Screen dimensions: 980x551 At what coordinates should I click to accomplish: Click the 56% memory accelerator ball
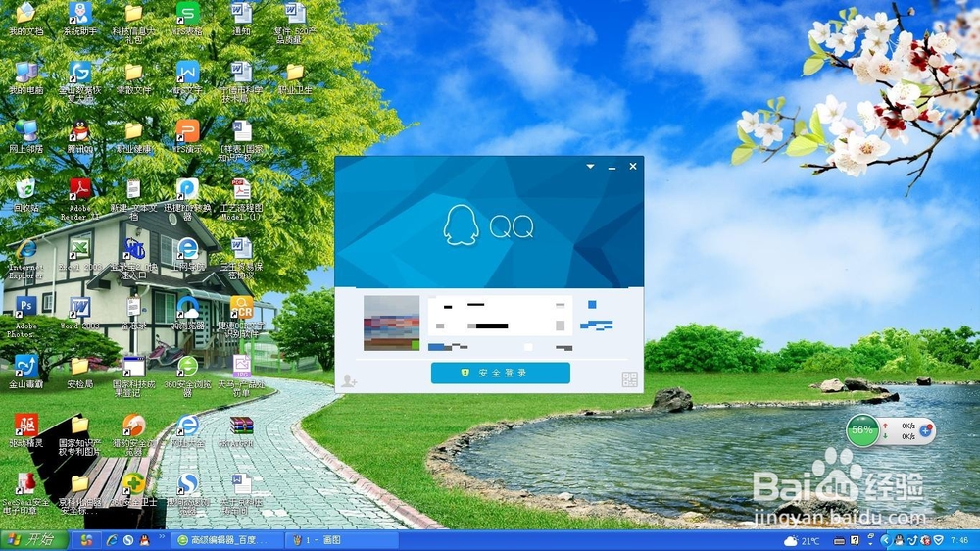[862, 430]
